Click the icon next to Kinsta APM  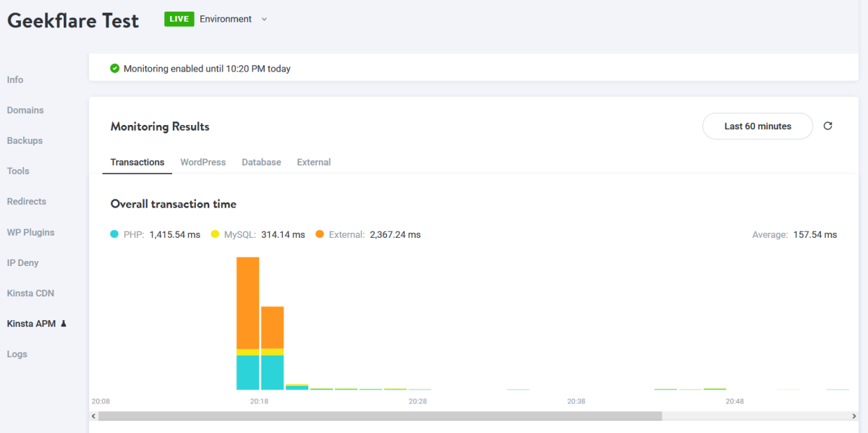point(64,324)
